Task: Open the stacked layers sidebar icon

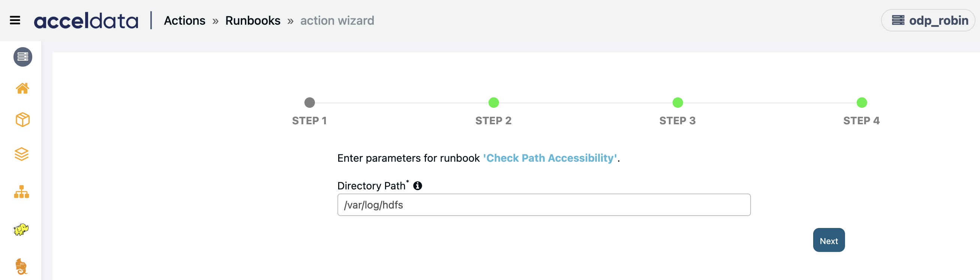Action: tap(22, 154)
